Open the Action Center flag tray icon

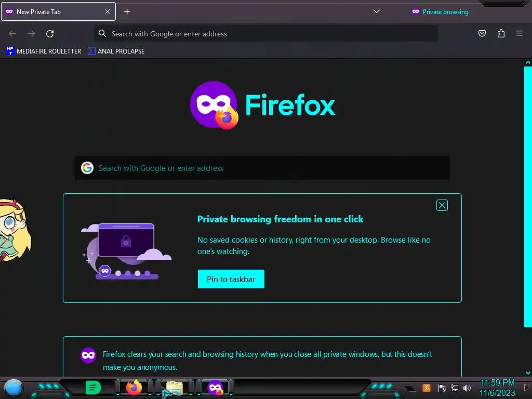coord(442,388)
